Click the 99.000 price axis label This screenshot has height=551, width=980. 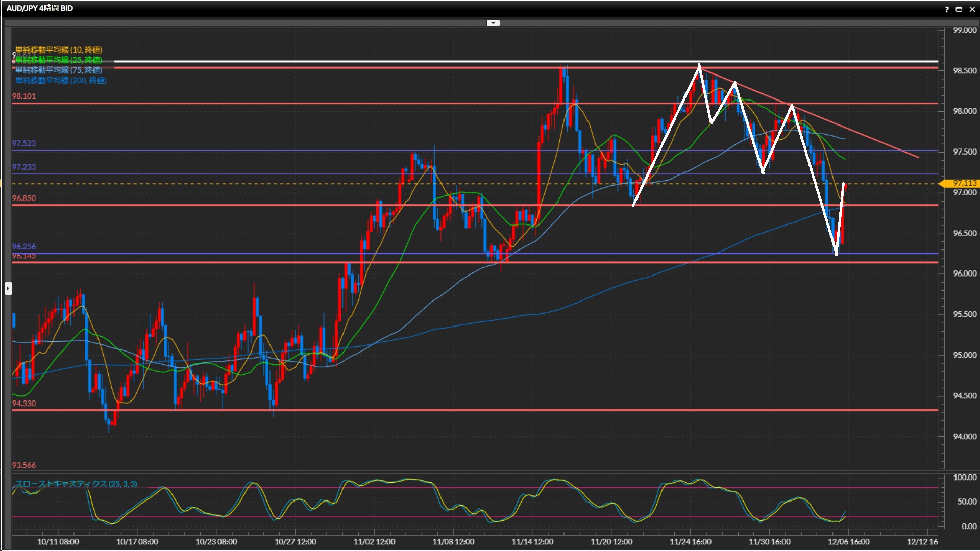coord(964,30)
